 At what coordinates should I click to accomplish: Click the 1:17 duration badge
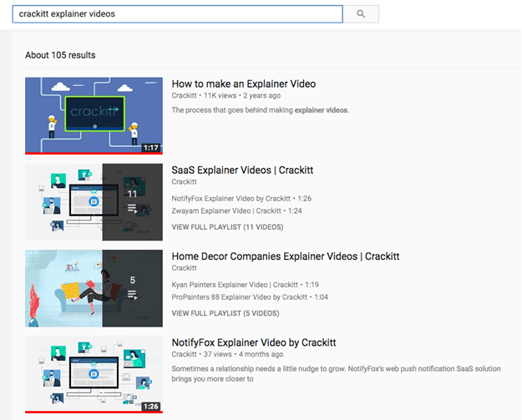click(151, 148)
